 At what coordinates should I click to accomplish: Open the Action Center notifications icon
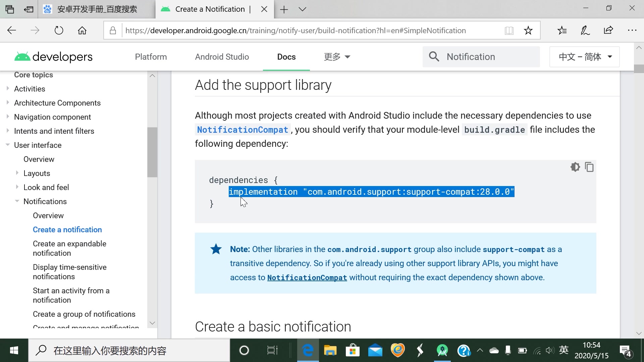625,350
